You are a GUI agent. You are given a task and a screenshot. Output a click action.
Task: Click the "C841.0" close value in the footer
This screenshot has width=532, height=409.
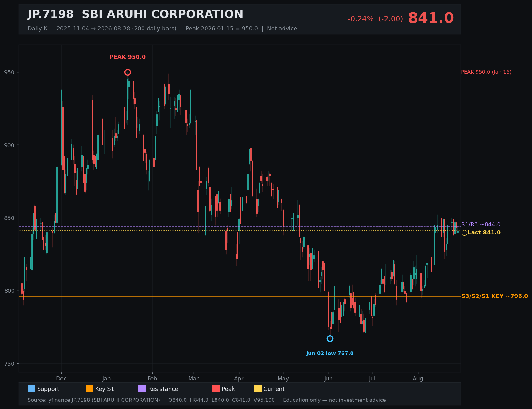click(x=241, y=400)
